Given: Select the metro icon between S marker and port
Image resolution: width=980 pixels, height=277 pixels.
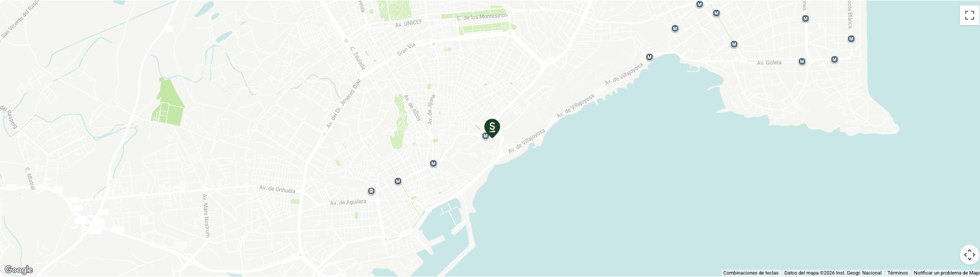Looking at the screenshot, I should [x=433, y=164].
